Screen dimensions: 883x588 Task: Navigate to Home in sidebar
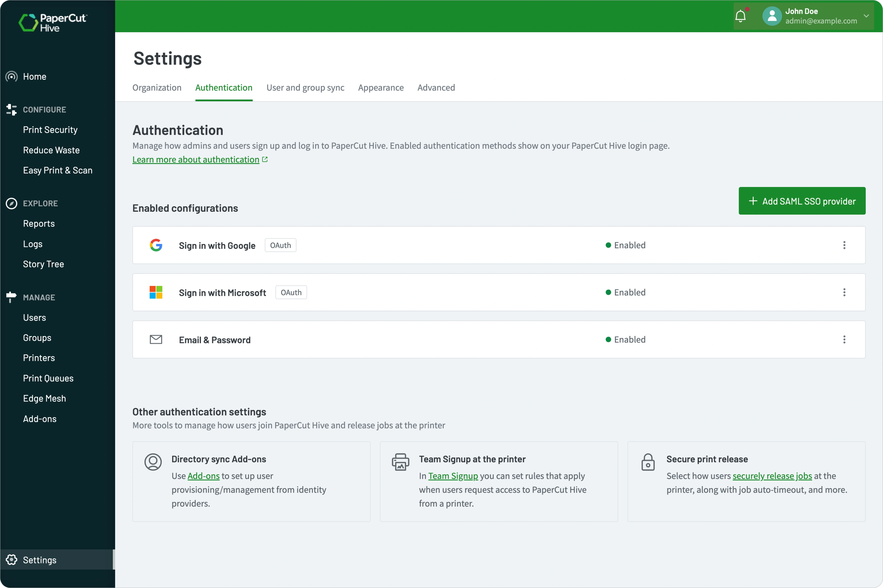35,77
